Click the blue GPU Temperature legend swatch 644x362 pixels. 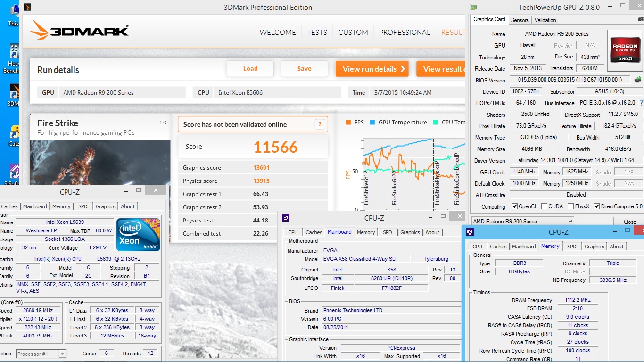372,123
